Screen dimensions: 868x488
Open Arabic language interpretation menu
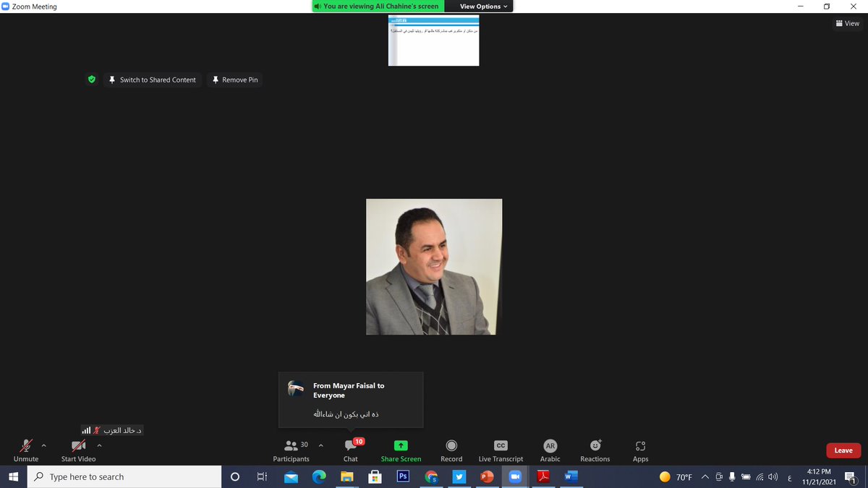tap(550, 450)
